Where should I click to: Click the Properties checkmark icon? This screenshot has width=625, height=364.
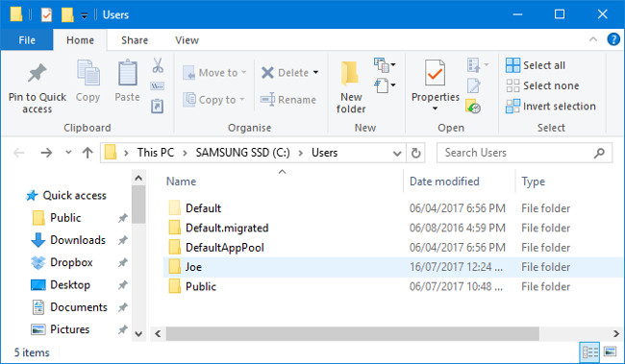435,73
